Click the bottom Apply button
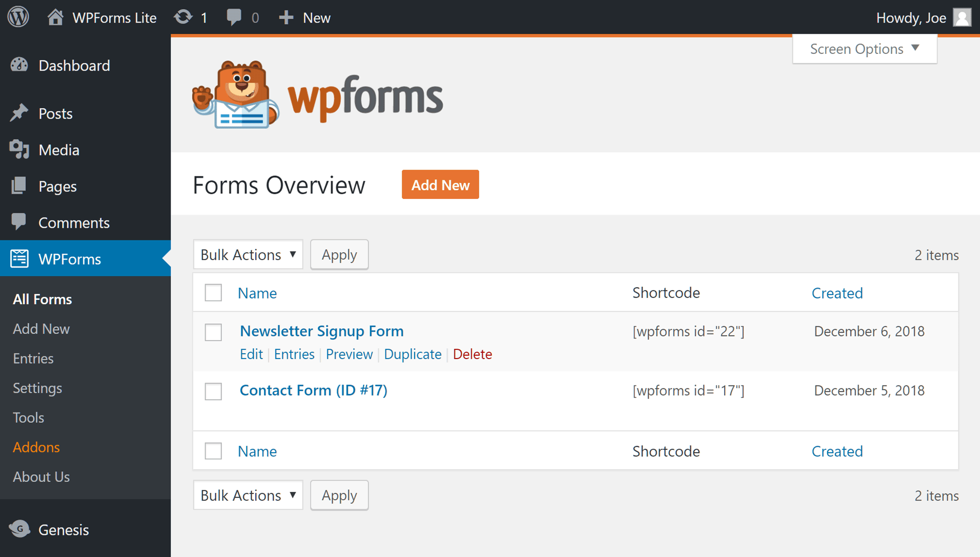This screenshot has height=557, width=980. [x=339, y=495]
